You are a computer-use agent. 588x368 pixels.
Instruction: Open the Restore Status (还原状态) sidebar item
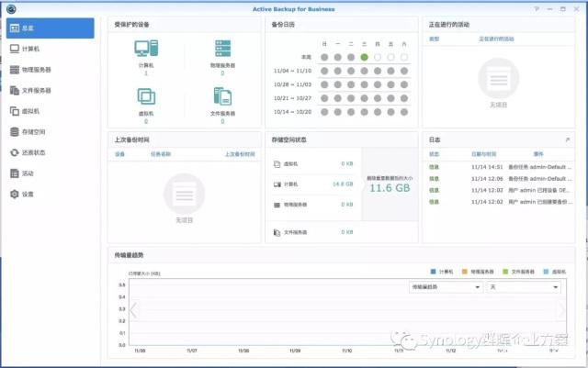tap(50, 152)
